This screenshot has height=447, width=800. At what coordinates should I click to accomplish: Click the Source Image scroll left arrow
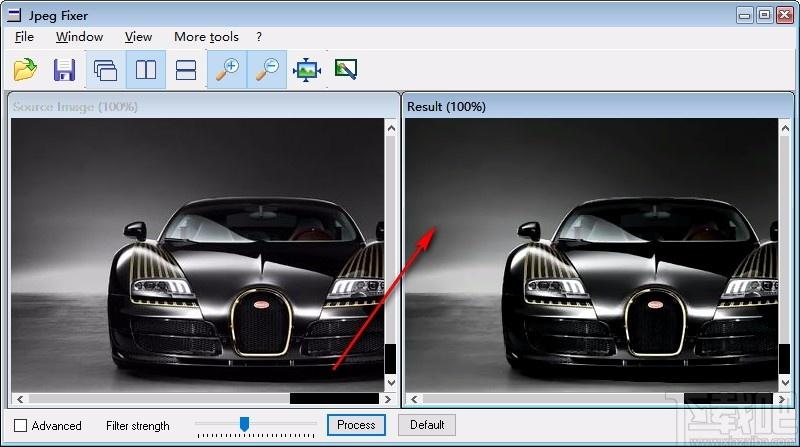click(x=20, y=399)
